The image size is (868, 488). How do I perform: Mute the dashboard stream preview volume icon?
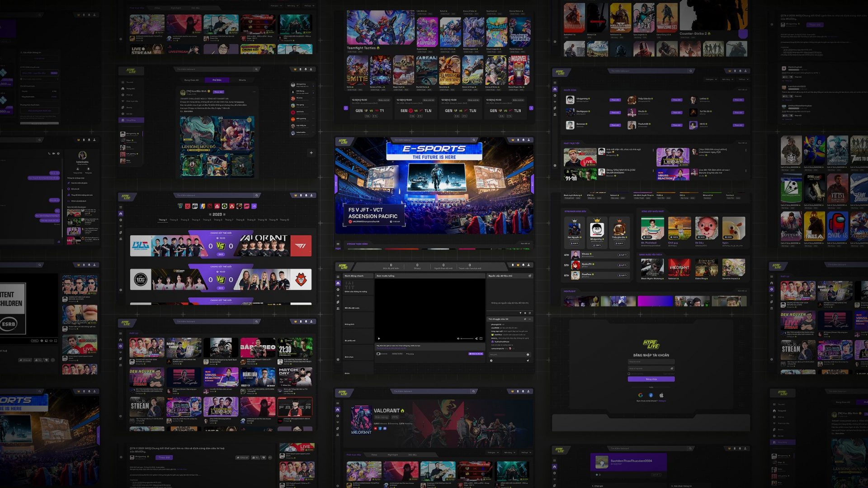(458, 338)
